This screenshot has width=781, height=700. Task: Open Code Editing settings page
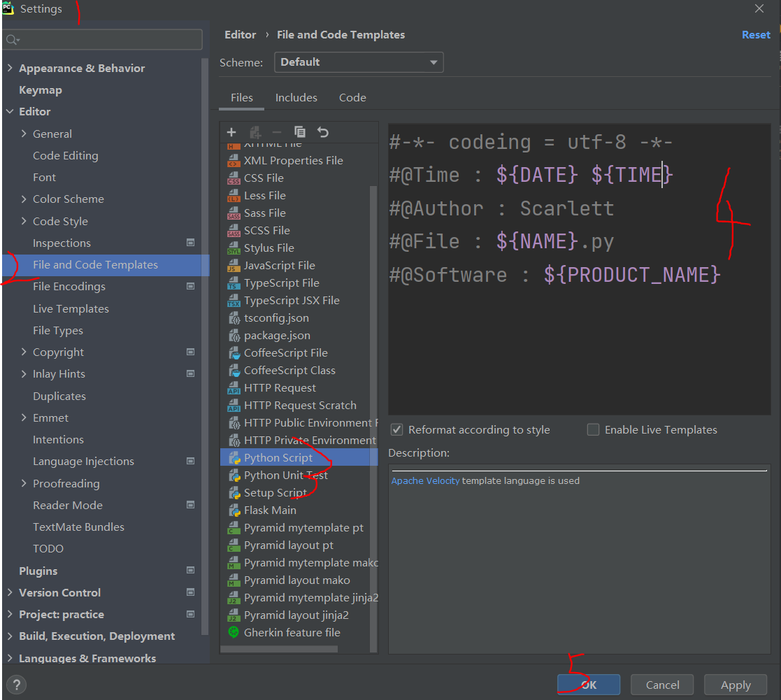pos(65,155)
